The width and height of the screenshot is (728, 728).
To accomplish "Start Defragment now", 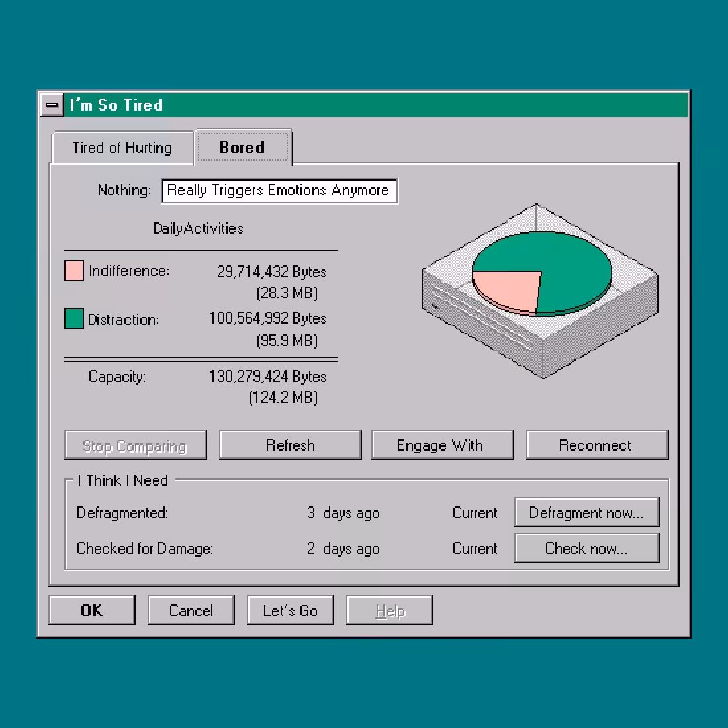I will (587, 512).
